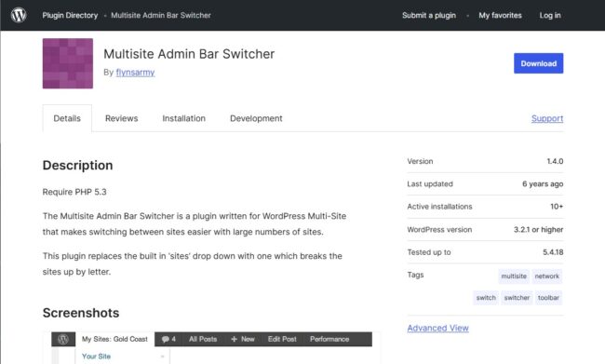
Task: Open the purple plugin icon image
Action: tap(68, 63)
